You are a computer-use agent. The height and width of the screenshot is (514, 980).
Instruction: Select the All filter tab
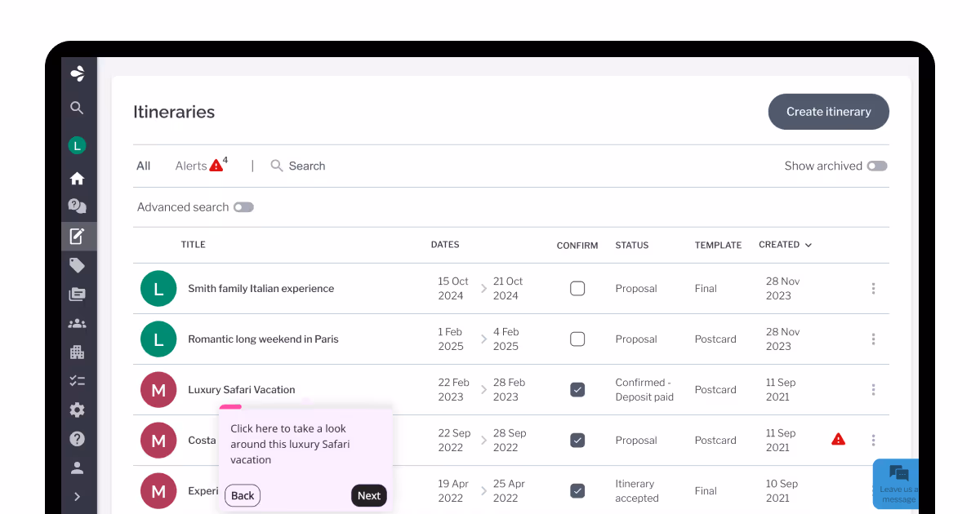[143, 166]
